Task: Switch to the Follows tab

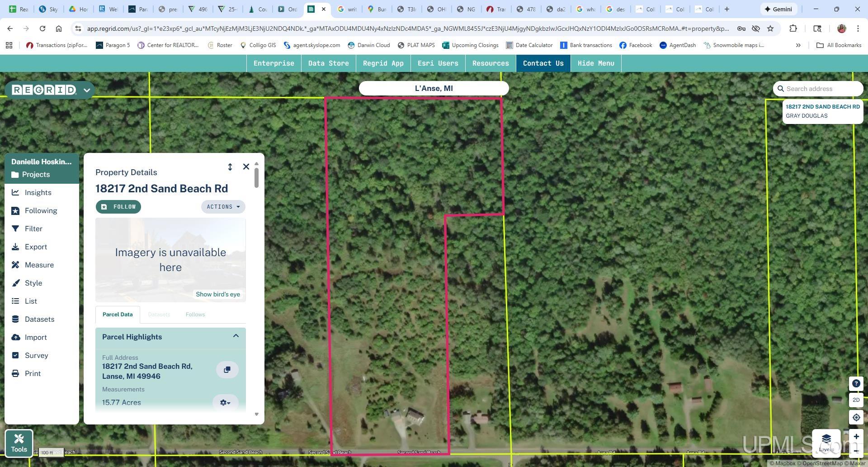Action: pyautogui.click(x=195, y=315)
